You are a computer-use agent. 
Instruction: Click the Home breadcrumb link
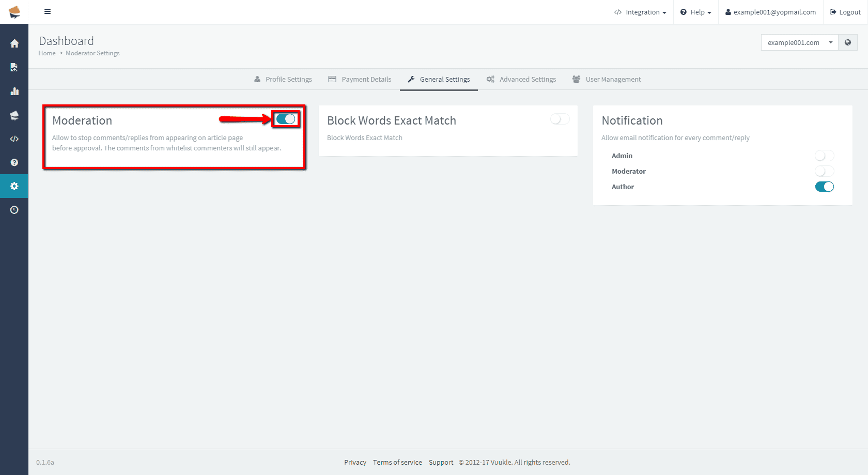tap(47, 53)
